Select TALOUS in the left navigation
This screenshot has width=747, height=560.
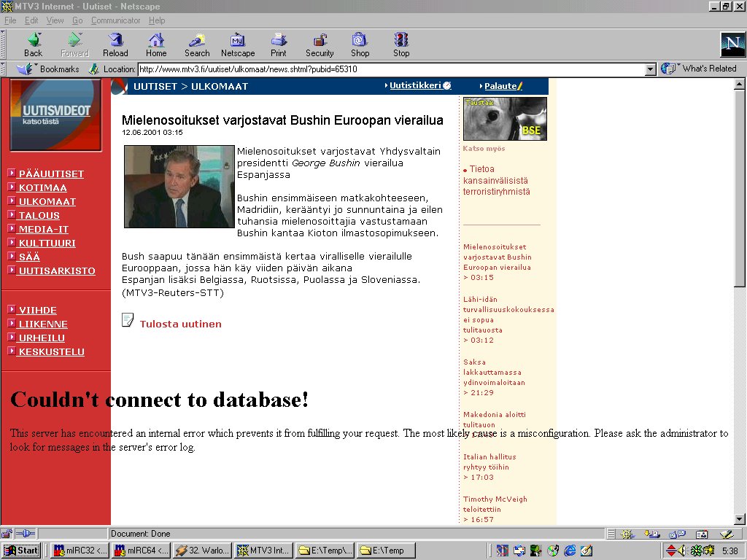tap(39, 215)
